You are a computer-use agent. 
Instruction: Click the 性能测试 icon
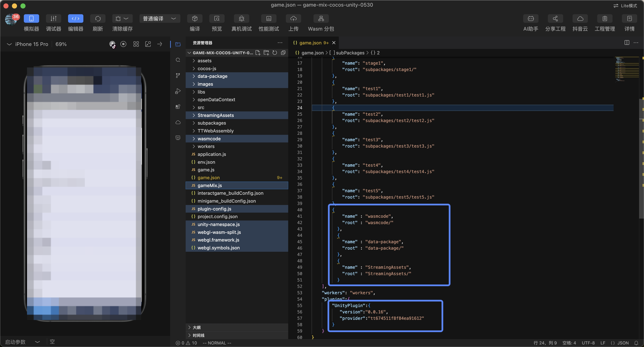click(268, 18)
